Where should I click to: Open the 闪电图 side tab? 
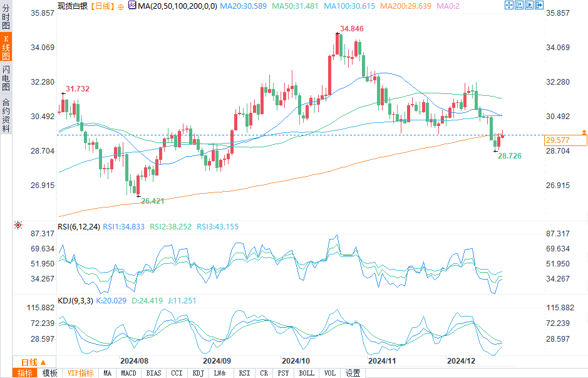(x=6, y=78)
